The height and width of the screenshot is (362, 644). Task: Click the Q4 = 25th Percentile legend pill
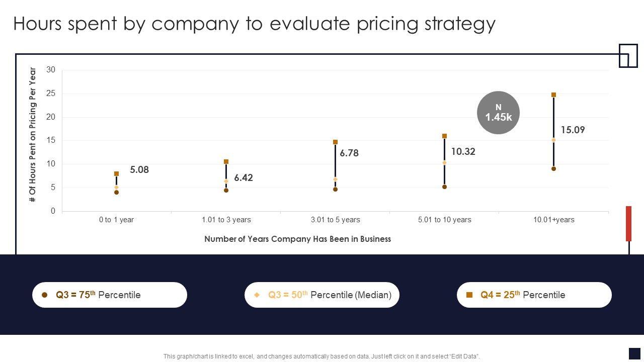point(534,295)
